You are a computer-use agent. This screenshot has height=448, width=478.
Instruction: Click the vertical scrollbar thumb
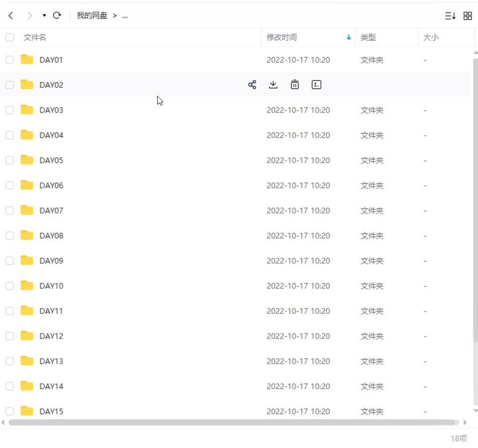475,200
